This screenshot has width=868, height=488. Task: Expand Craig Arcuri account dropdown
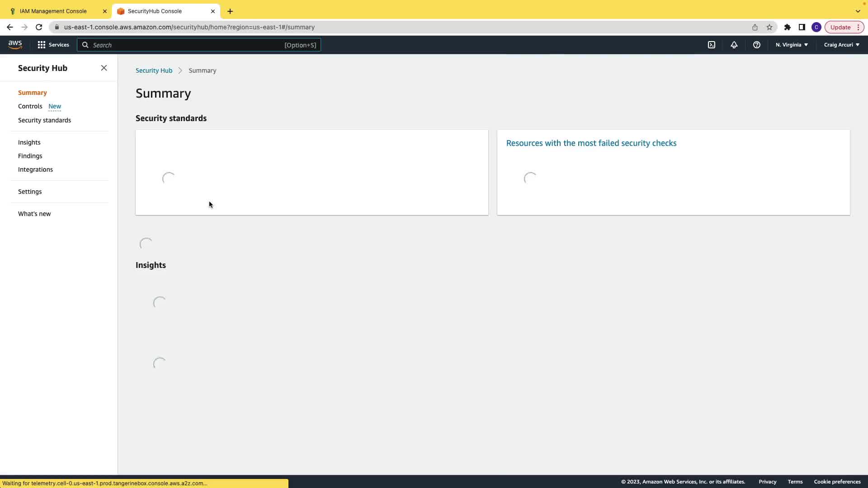(x=841, y=45)
